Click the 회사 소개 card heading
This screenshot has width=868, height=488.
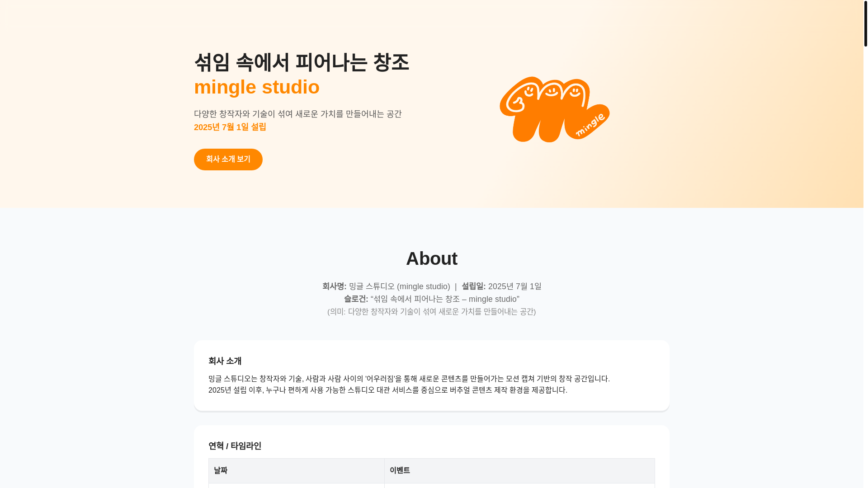click(x=225, y=361)
